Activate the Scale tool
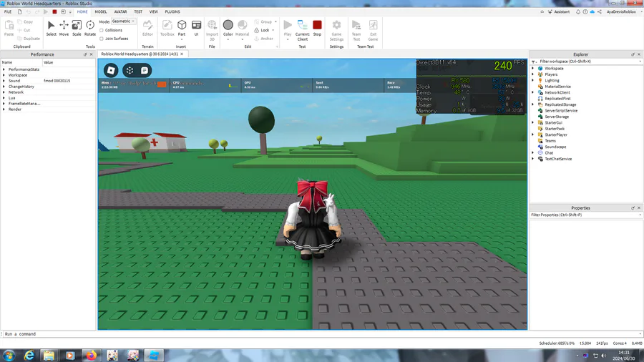The width and height of the screenshot is (644, 362). click(x=77, y=29)
